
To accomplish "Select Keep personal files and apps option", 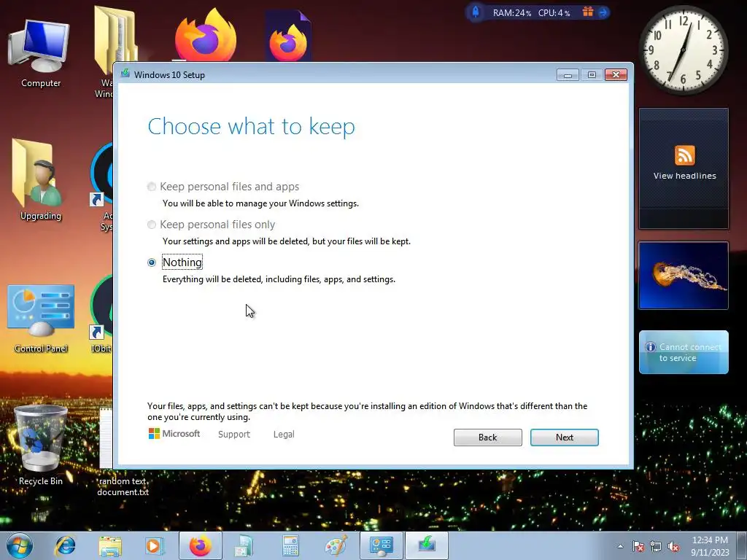I will (x=152, y=187).
